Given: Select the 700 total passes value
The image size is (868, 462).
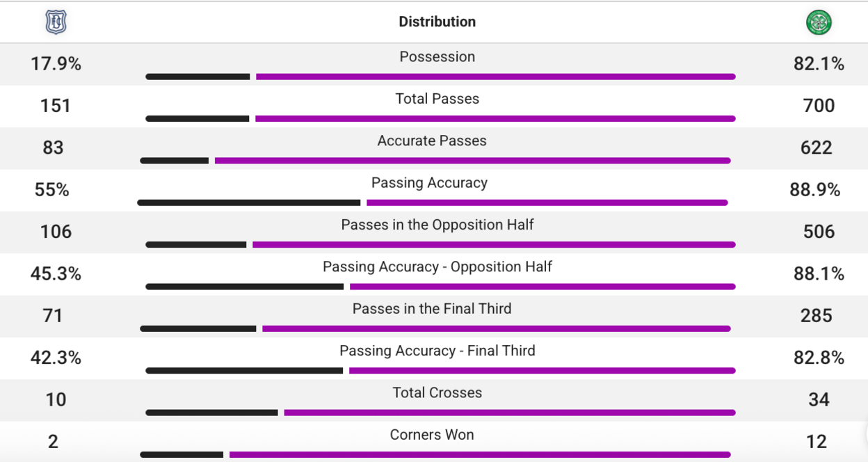Looking at the screenshot, I should tap(819, 106).
